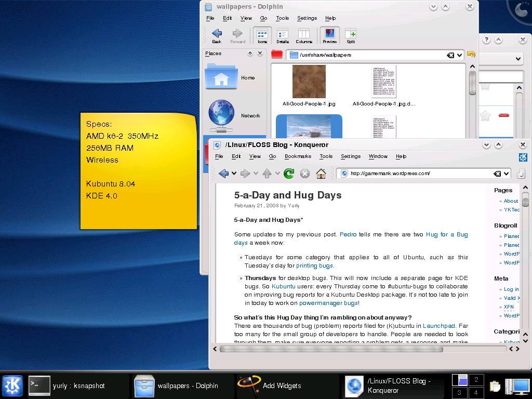Open the Bookmarks menu in Konqueror
The width and height of the screenshot is (532, 399).
tap(298, 156)
